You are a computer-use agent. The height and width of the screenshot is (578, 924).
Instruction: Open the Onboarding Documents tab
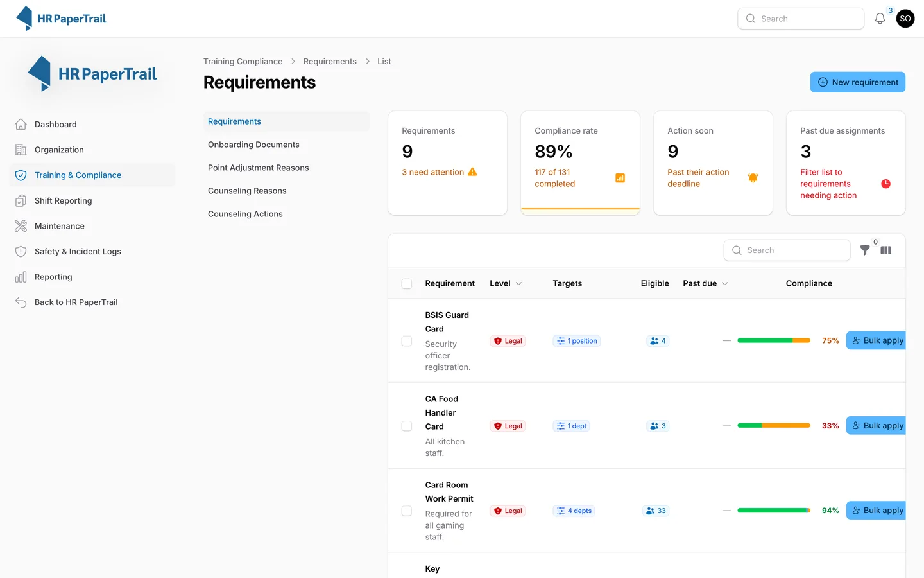[x=286, y=144]
